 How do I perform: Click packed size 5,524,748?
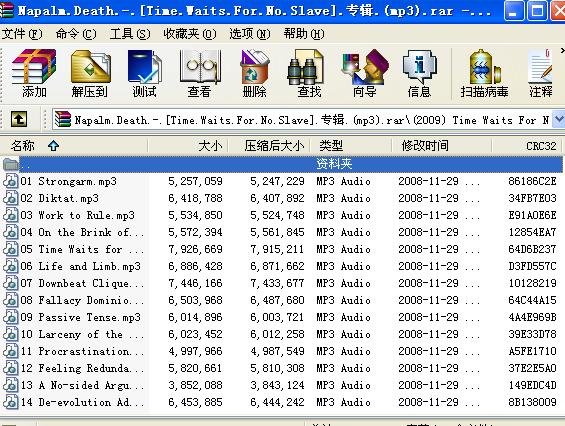click(x=277, y=215)
